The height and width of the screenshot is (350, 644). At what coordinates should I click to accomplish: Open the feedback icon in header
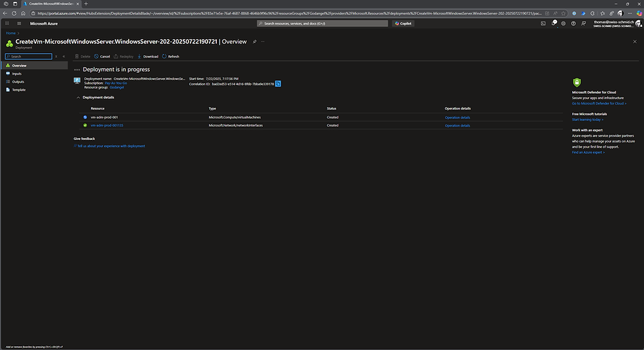584,24
